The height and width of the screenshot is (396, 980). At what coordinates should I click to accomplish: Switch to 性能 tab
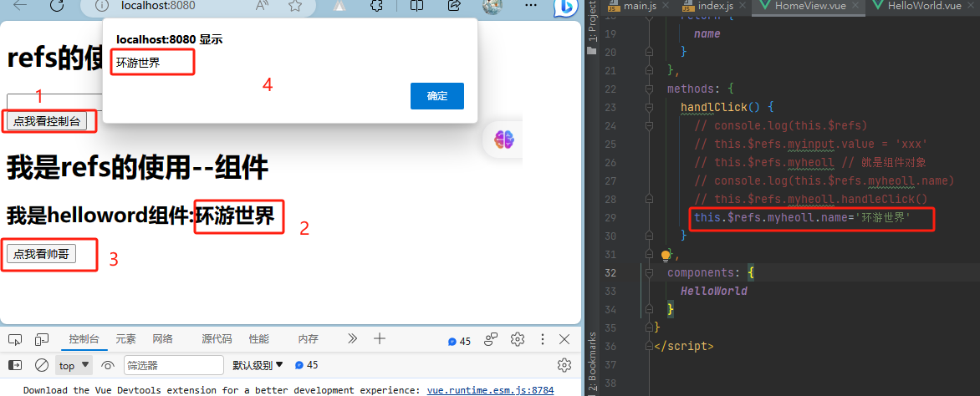258,339
